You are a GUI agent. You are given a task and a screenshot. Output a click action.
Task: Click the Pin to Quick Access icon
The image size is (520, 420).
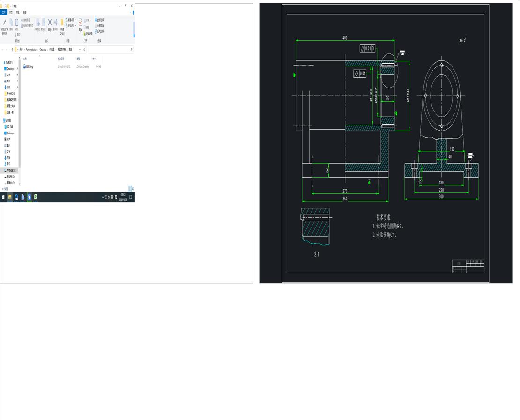point(5,23)
